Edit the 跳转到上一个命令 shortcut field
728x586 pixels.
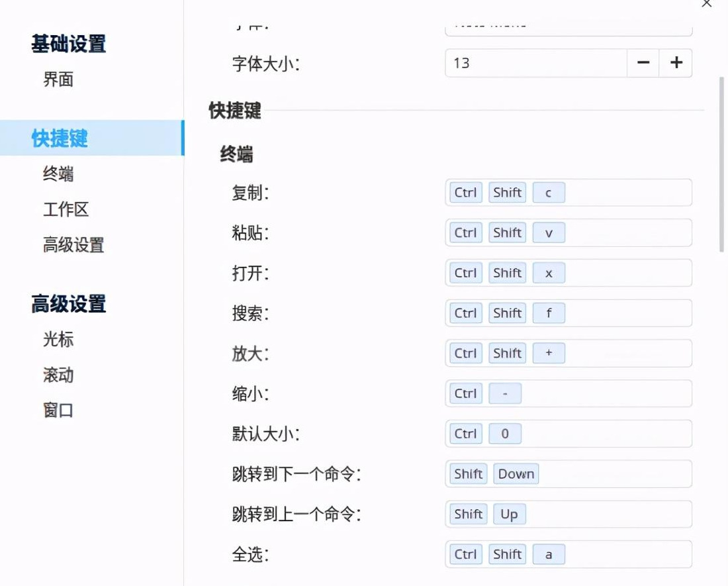point(569,514)
